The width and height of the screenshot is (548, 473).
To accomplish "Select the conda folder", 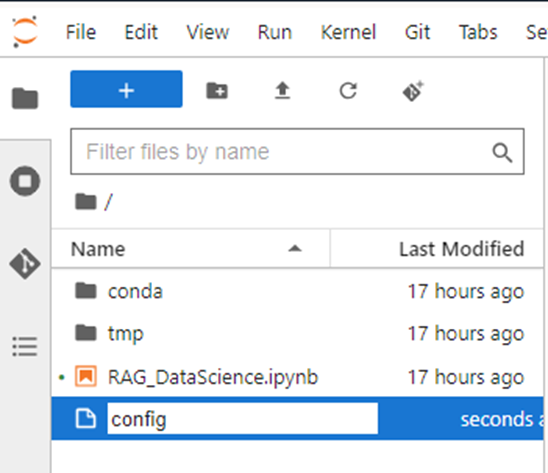I will [297, 291].
